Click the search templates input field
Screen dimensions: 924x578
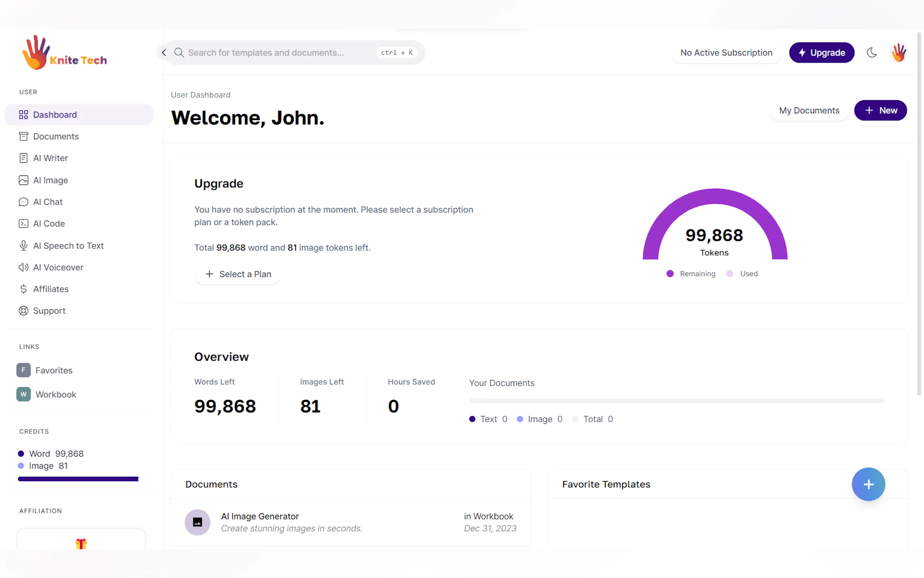279,52
